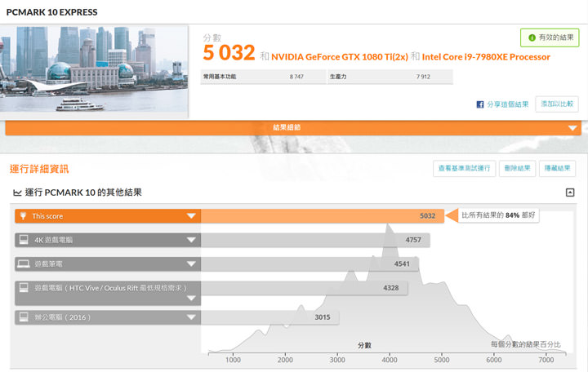Click the Office PC (2016) monitor icon

[x=23, y=317]
